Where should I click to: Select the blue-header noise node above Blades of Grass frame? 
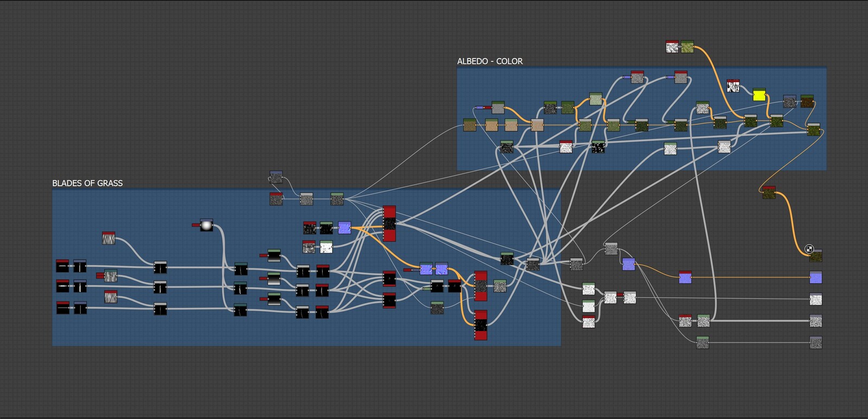click(x=276, y=177)
